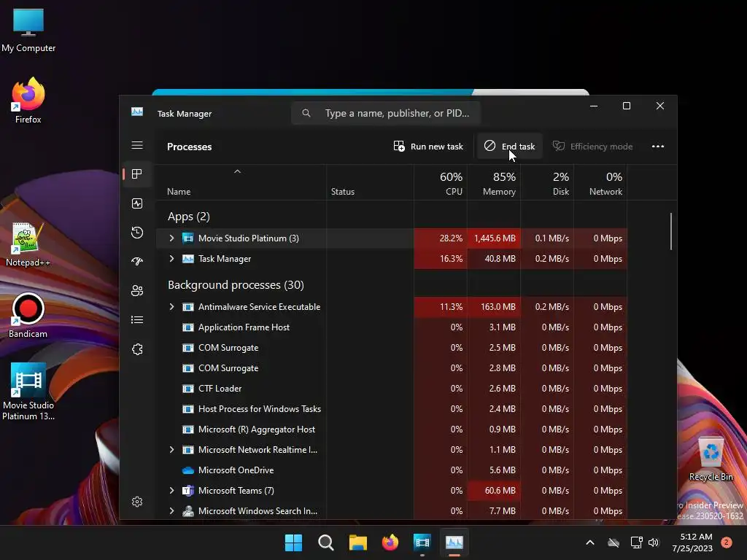Expand the Movie Studio Platinum (3) process group
Viewport: 747px width, 560px height.
point(171,238)
